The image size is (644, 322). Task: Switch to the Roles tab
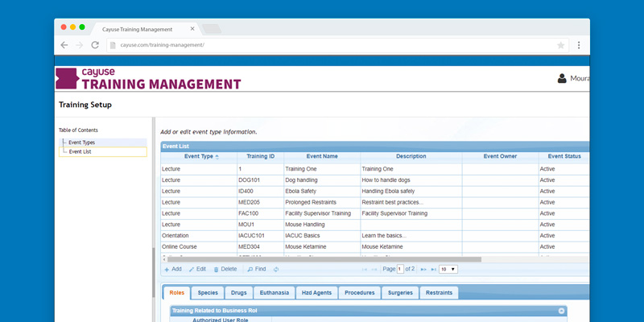click(x=177, y=293)
